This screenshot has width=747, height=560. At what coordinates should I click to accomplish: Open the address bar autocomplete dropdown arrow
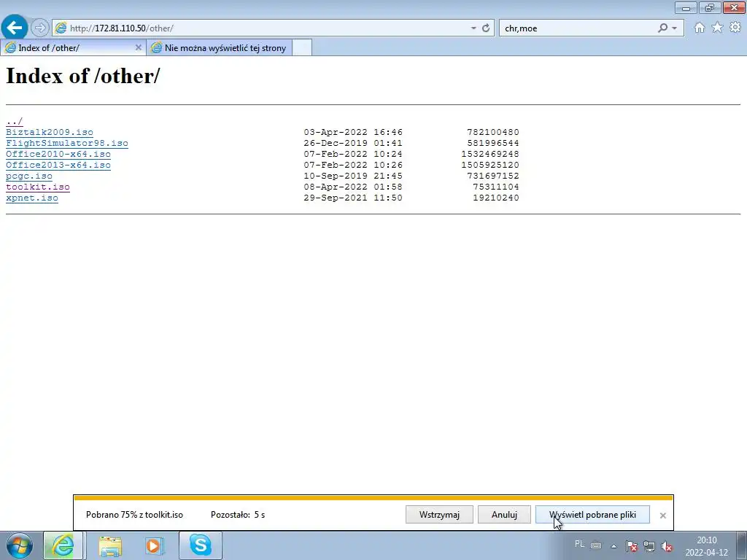(473, 28)
